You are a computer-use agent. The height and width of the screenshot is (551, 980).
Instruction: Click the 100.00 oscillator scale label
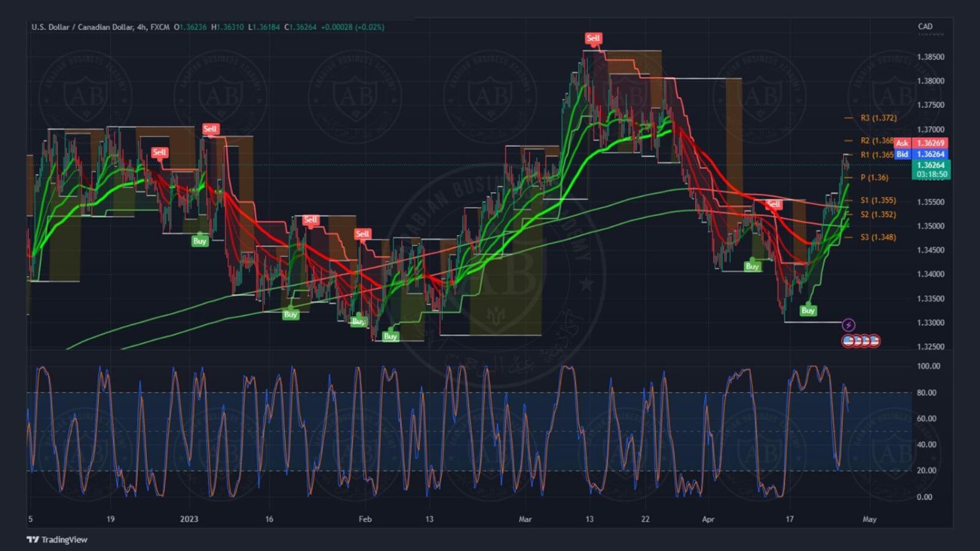[x=928, y=366]
